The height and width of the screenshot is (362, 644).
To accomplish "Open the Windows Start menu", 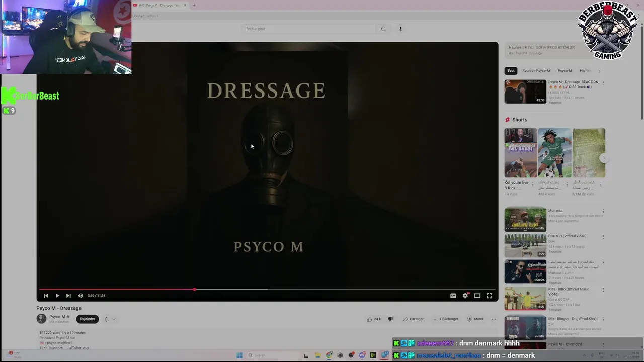I will pyautogui.click(x=239, y=355).
